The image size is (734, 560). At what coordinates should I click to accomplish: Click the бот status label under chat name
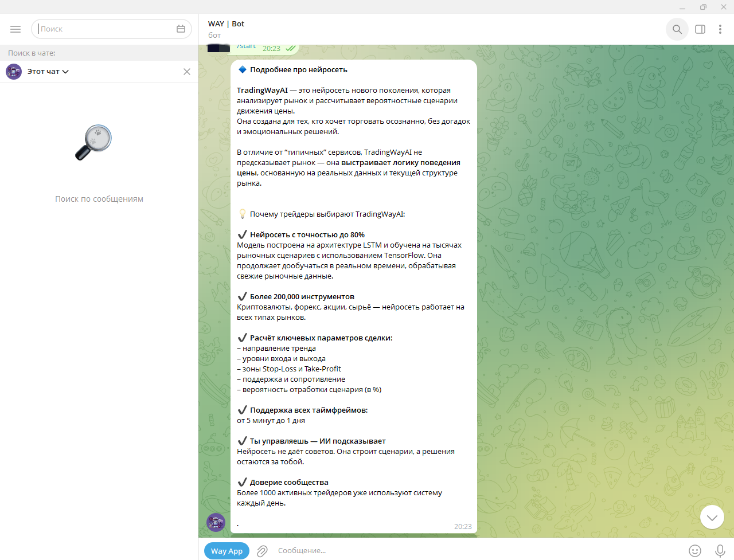213,35
